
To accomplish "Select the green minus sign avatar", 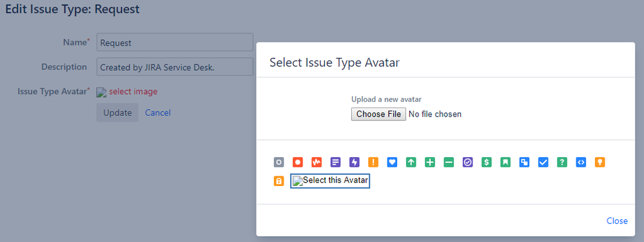I will point(449,162).
